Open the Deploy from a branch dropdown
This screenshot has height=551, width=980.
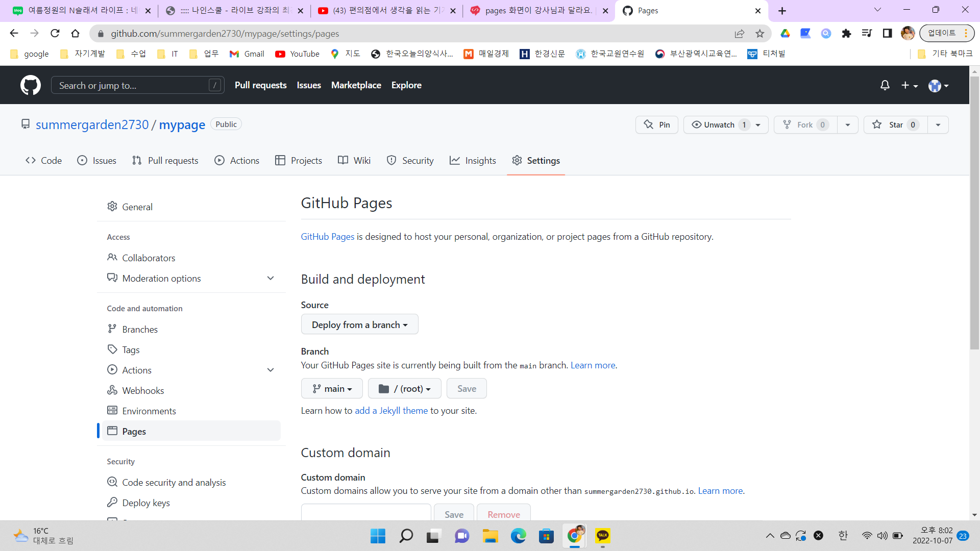[x=360, y=324]
